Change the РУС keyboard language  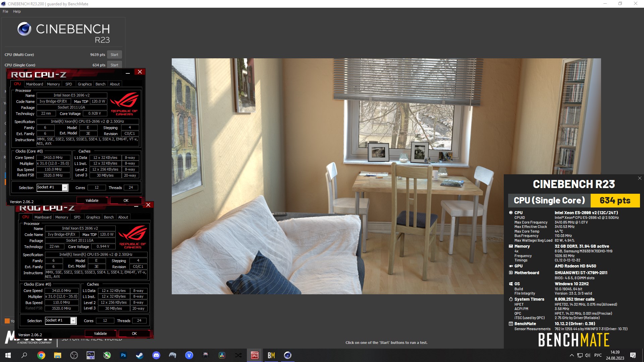coord(598,355)
